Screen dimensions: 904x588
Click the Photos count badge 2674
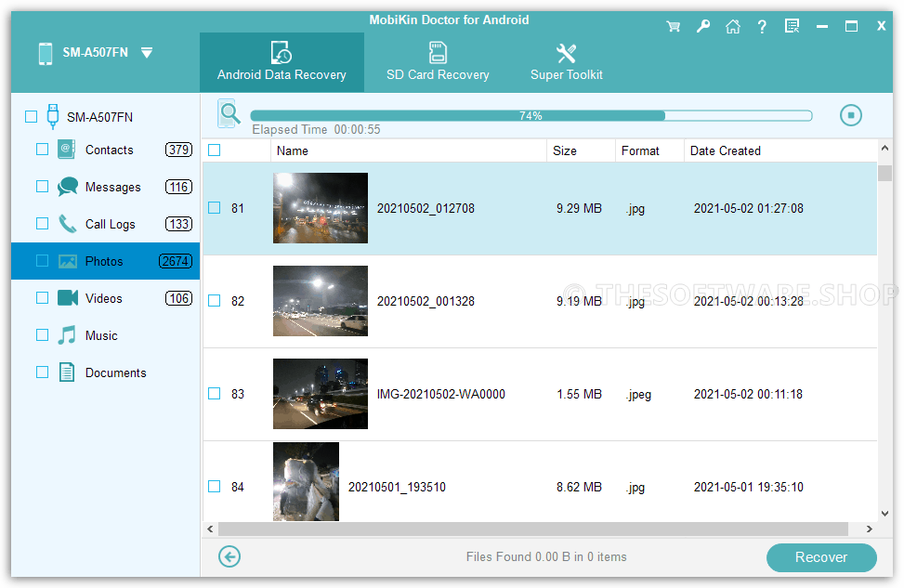[x=176, y=261]
